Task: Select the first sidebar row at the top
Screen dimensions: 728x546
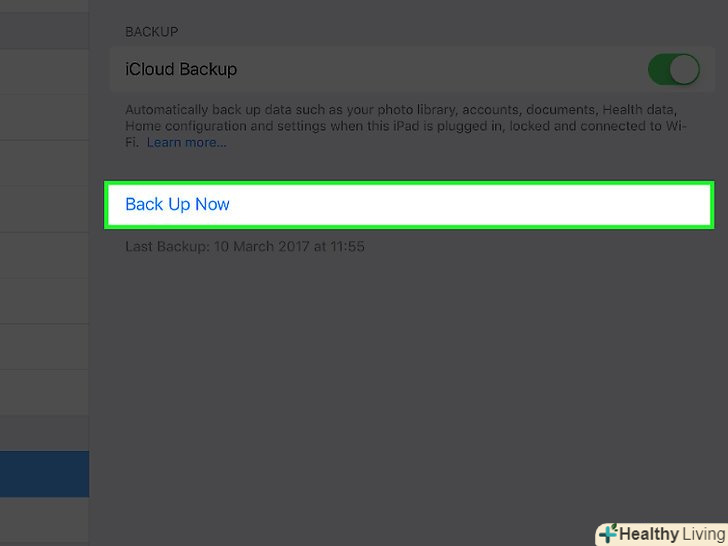Action: point(44,25)
